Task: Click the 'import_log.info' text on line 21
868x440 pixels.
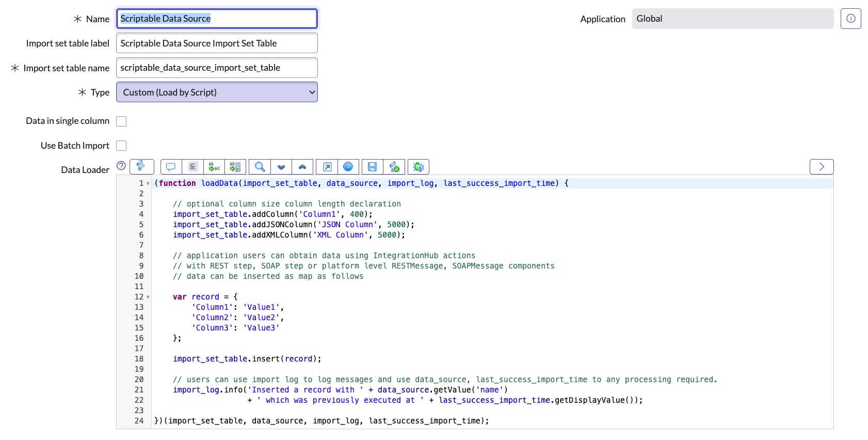Action: pyautogui.click(x=207, y=390)
